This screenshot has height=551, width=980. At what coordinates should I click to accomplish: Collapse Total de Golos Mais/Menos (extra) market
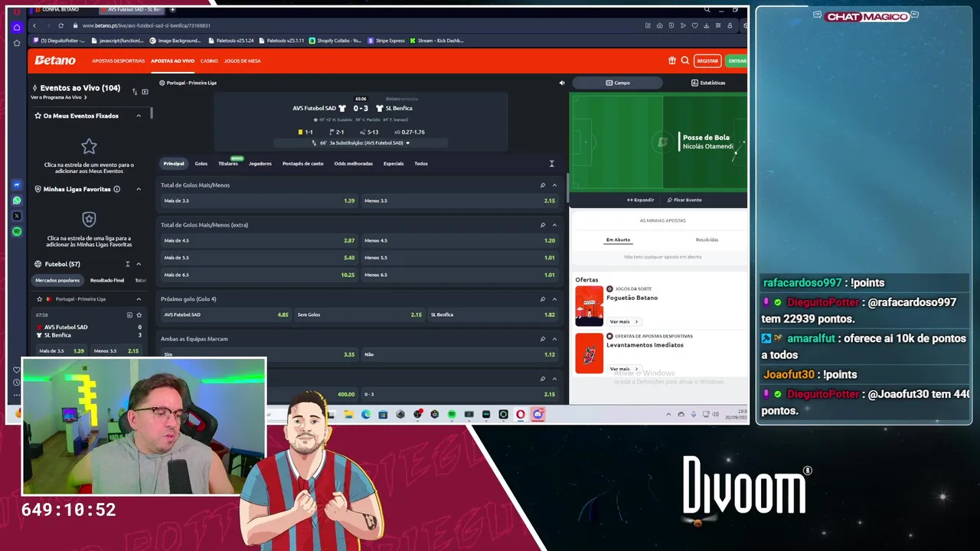(x=554, y=225)
